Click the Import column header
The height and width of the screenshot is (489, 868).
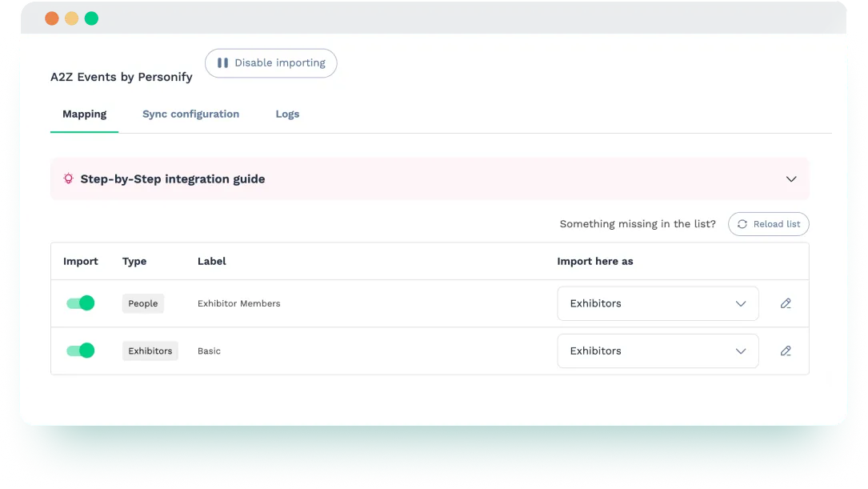[80, 262]
